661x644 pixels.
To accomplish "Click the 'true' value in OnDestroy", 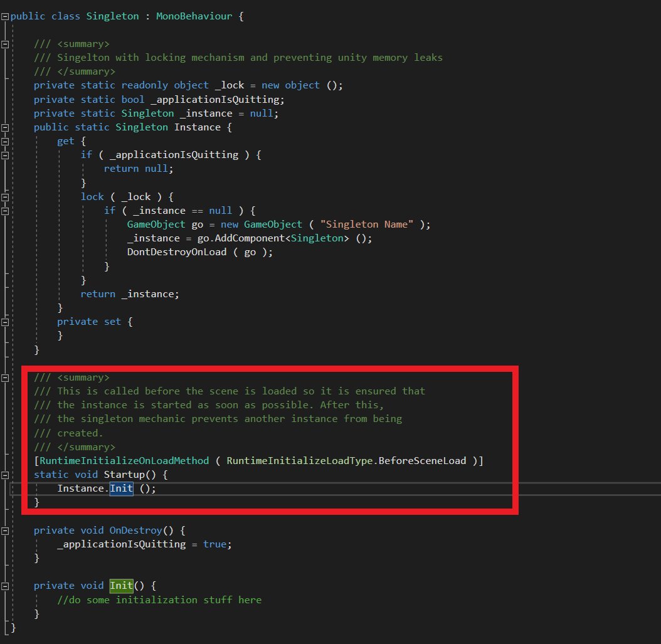I will (x=215, y=544).
